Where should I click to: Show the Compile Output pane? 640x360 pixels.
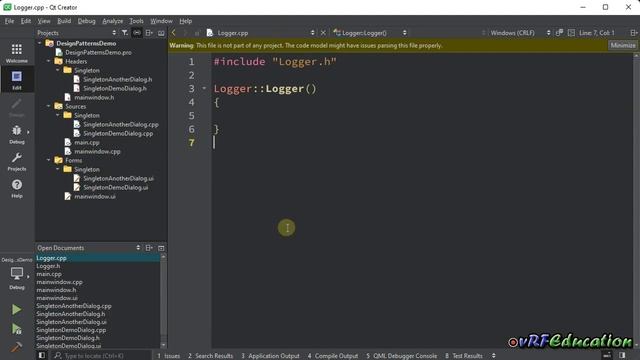click(x=333, y=356)
